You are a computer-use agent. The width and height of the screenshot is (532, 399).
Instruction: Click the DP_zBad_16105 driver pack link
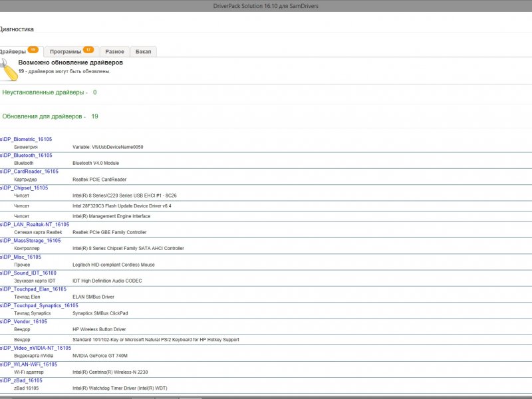[x=21, y=380]
